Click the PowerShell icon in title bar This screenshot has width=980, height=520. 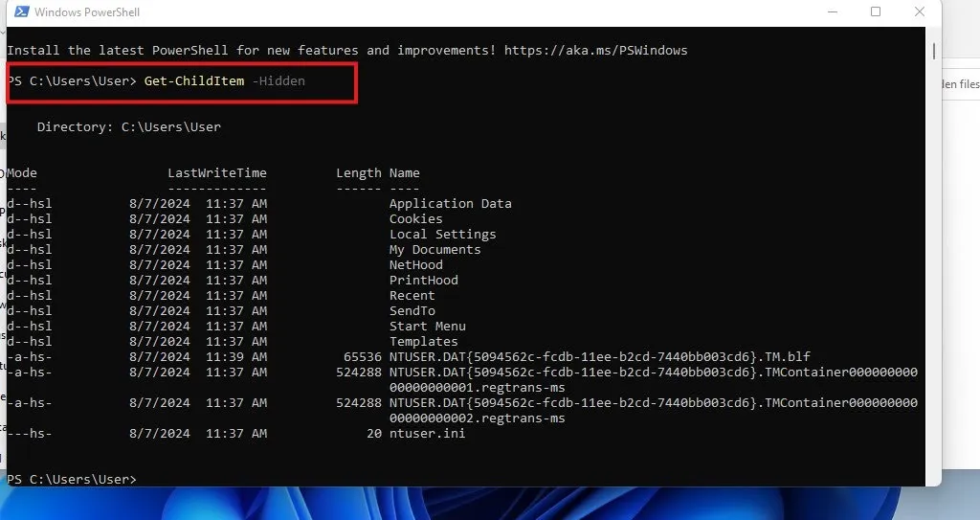[x=19, y=12]
